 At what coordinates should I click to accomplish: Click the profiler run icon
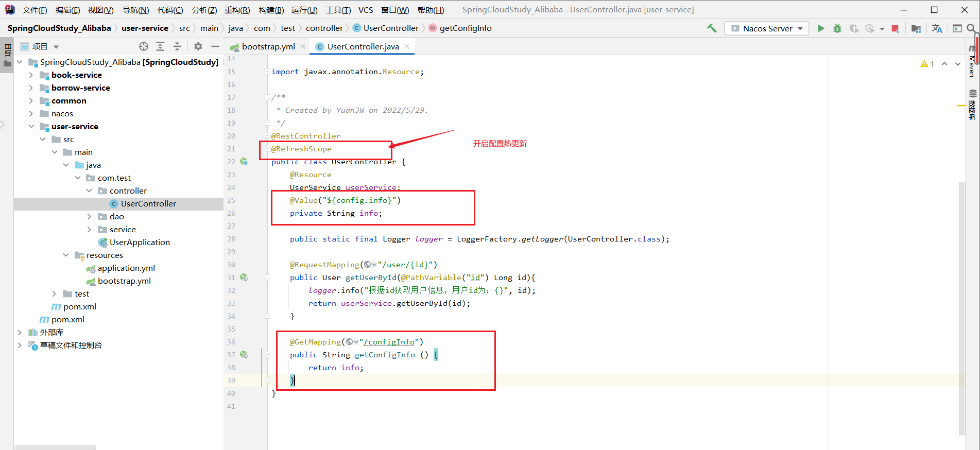tap(870, 28)
